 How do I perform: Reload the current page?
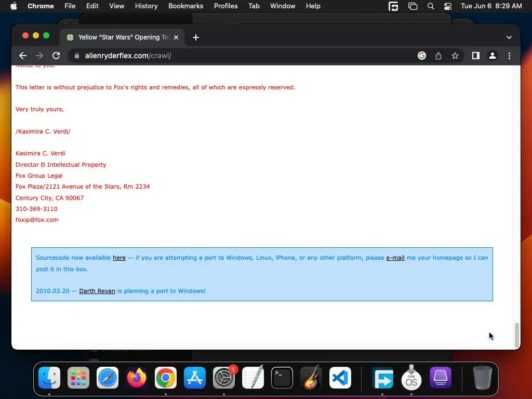[x=56, y=56]
